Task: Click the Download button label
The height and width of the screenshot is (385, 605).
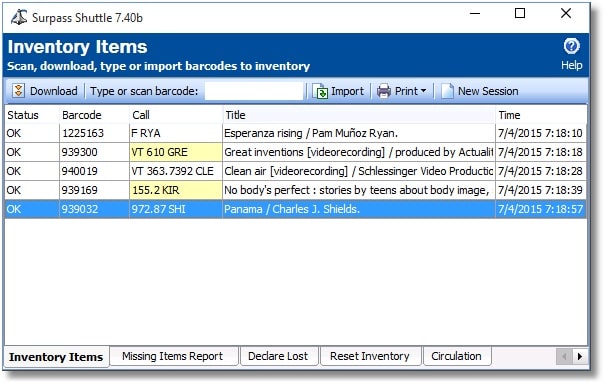Action: (54, 91)
